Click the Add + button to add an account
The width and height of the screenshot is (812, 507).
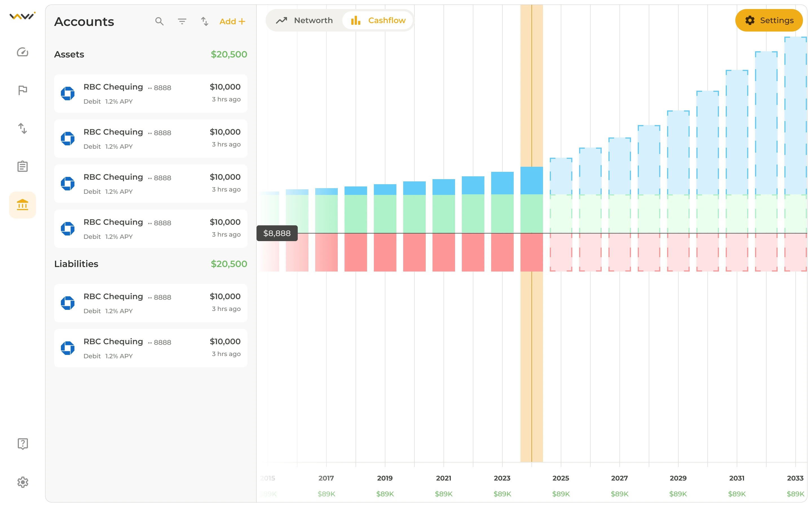click(233, 21)
